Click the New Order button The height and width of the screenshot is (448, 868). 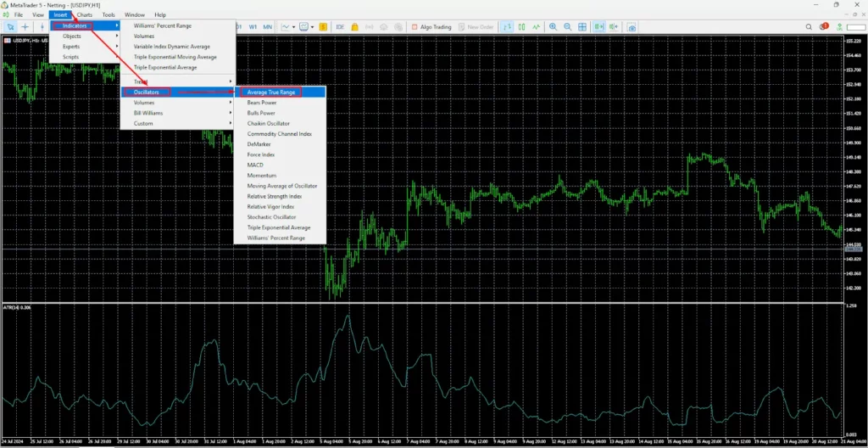(x=475, y=26)
